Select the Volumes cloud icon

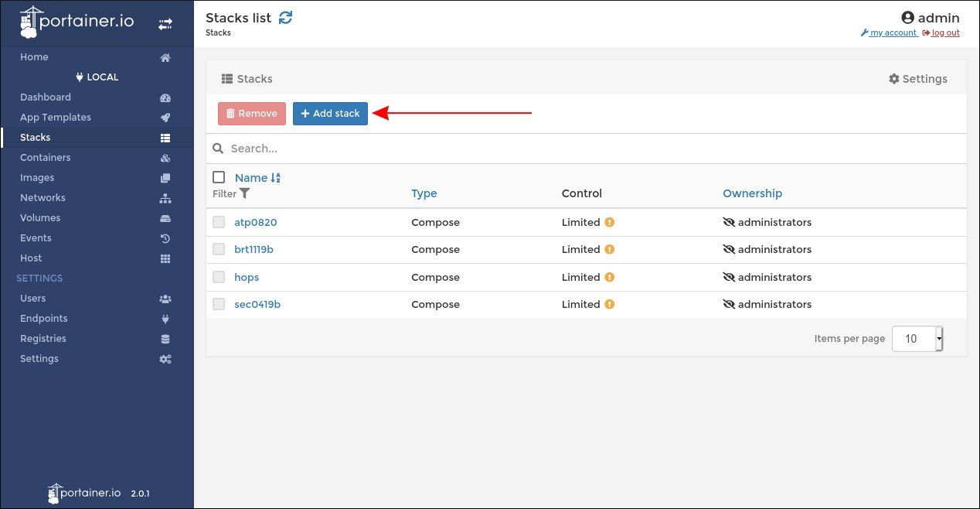point(165,217)
